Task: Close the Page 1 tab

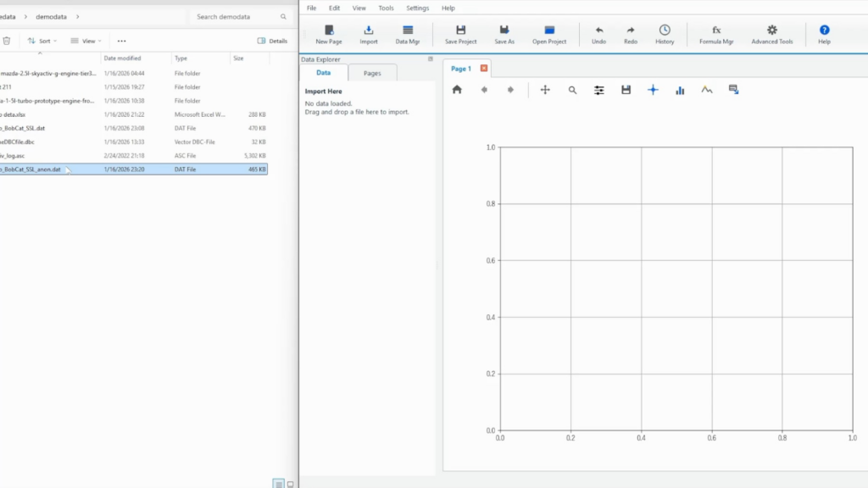Action: coord(484,69)
